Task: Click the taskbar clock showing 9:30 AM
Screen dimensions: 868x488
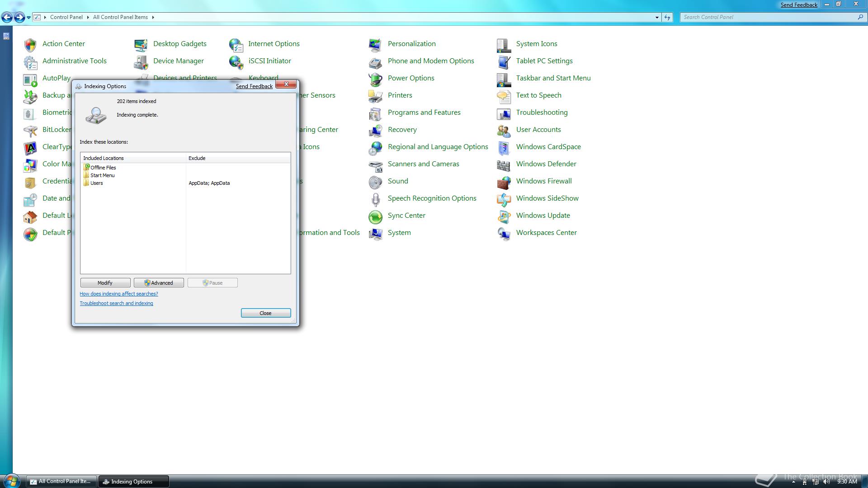Action: pos(847,482)
